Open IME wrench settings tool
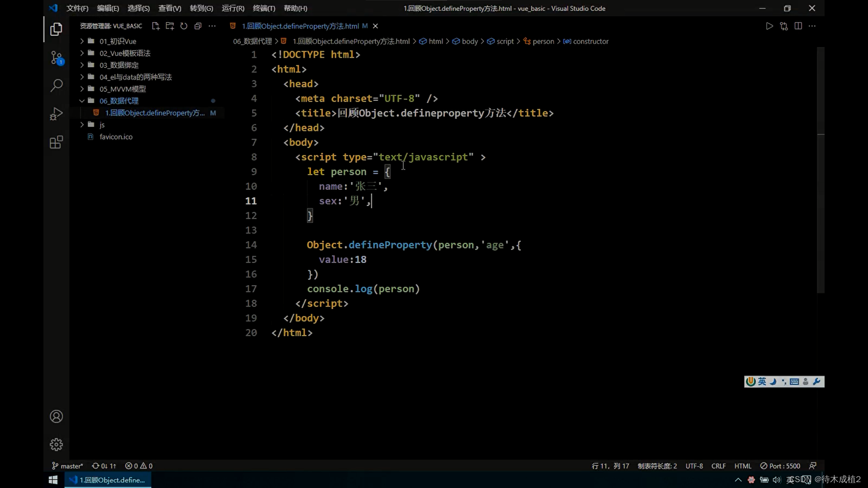The height and width of the screenshot is (488, 868). [816, 382]
